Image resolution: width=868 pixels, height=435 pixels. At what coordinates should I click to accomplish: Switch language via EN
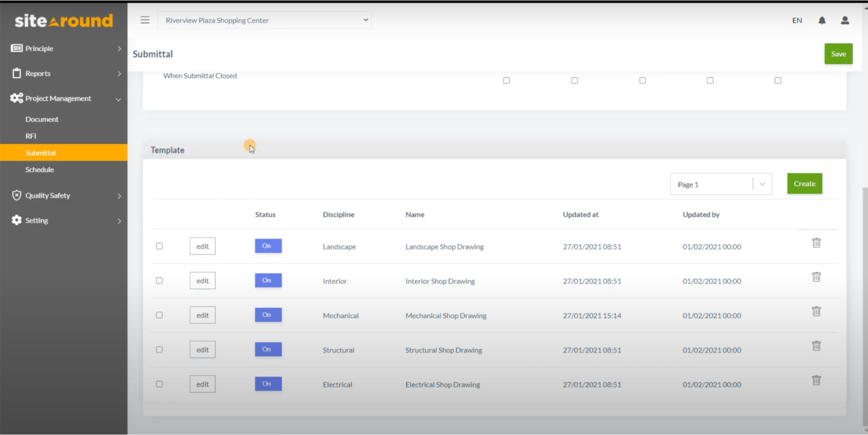pos(797,20)
